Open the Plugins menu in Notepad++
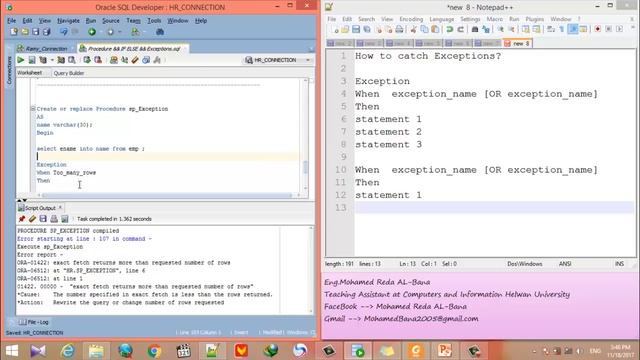 point(535,19)
